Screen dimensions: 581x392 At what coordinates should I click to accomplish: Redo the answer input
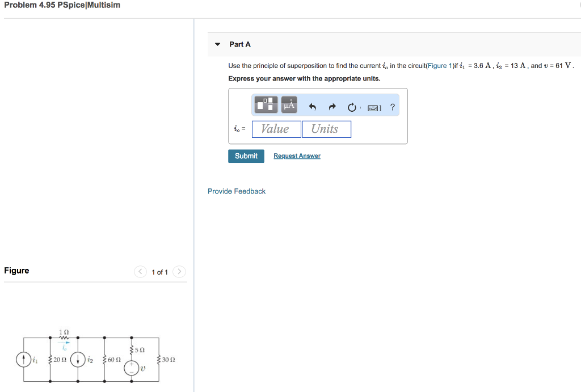pyautogui.click(x=332, y=106)
